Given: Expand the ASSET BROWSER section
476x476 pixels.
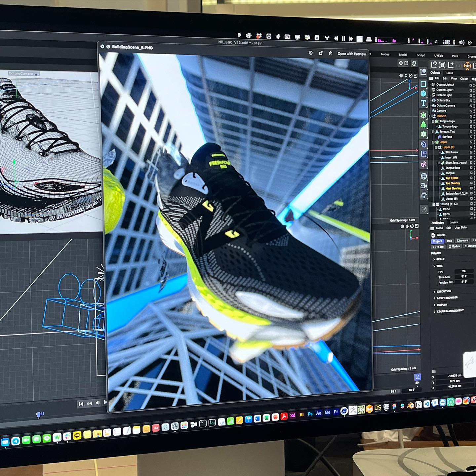Looking at the screenshot, I should pyautogui.click(x=434, y=298).
